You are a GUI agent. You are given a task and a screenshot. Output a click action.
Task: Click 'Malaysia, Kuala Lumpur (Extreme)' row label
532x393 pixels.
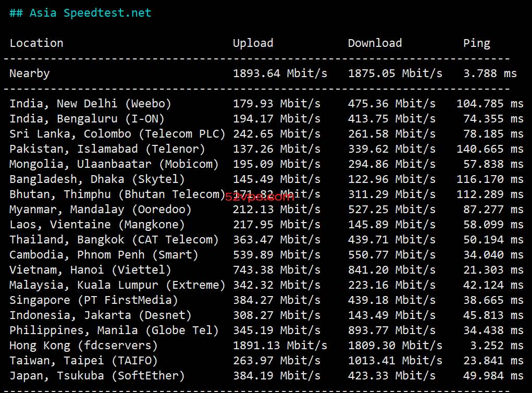click(x=117, y=285)
